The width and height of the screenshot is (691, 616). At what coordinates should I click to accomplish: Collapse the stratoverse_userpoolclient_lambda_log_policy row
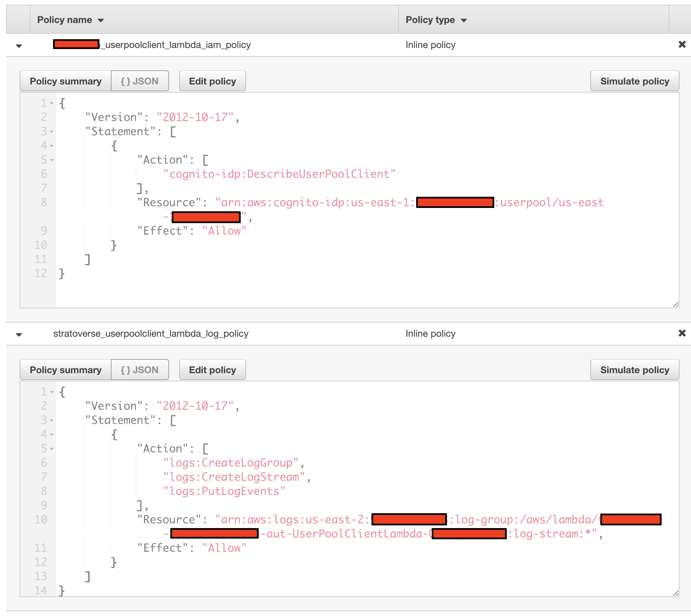coord(19,334)
